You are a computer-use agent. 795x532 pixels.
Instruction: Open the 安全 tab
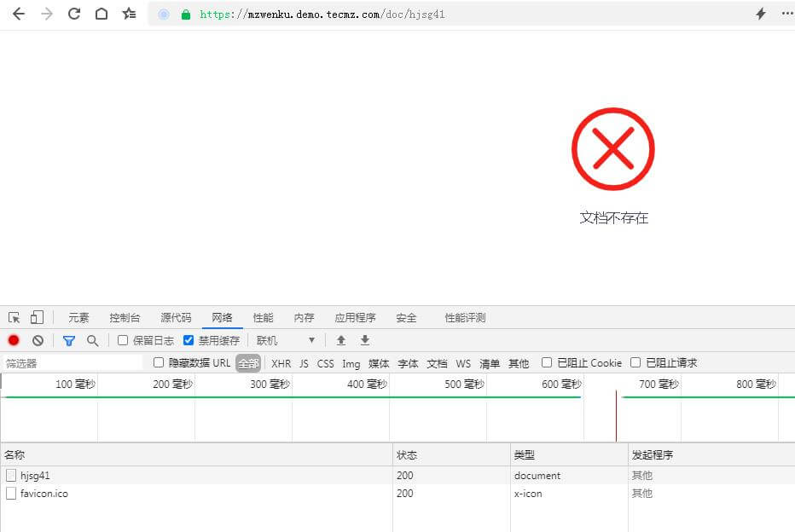406,318
